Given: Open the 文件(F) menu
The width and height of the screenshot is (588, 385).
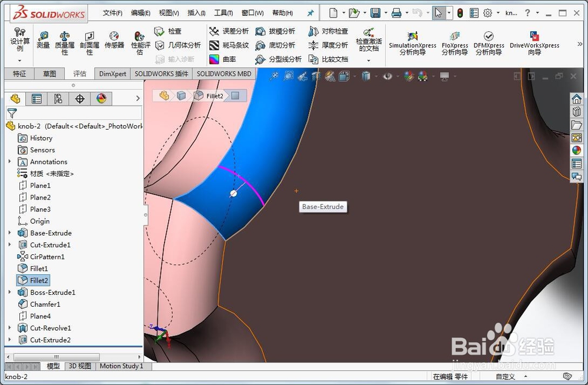Looking at the screenshot, I should pyautogui.click(x=112, y=13).
